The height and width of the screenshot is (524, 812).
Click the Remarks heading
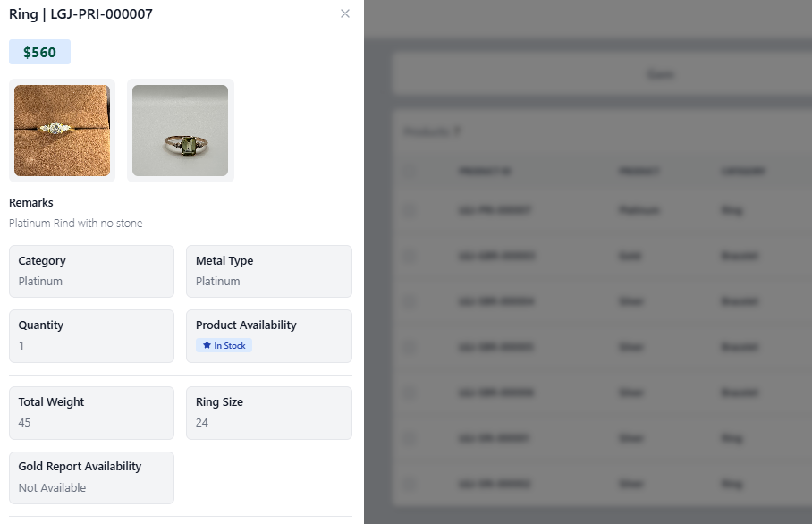tap(31, 203)
